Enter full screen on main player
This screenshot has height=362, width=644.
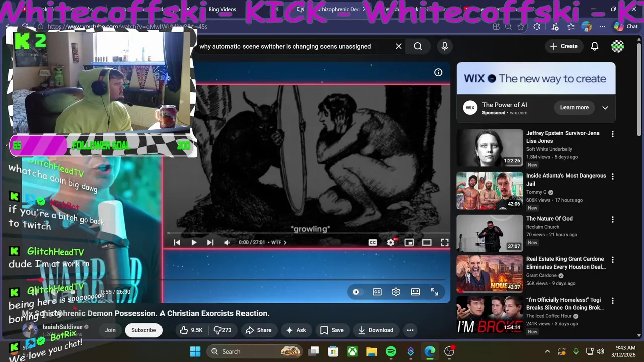(445, 242)
